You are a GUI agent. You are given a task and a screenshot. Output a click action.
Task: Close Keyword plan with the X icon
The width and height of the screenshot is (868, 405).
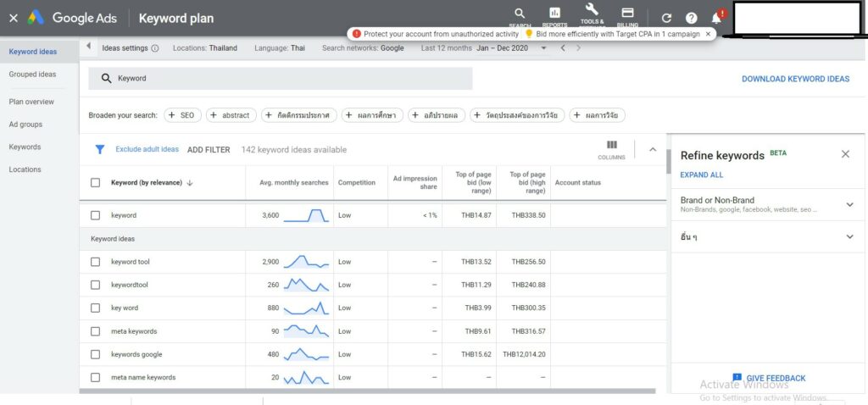(x=14, y=19)
